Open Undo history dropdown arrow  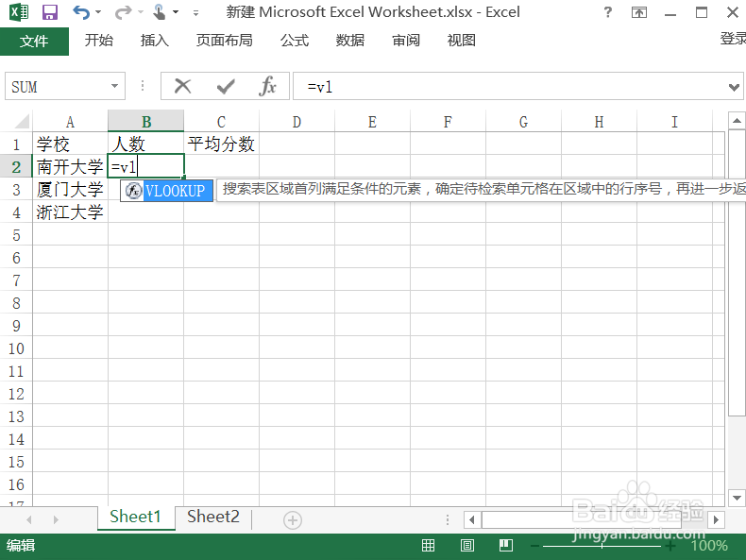(x=98, y=12)
